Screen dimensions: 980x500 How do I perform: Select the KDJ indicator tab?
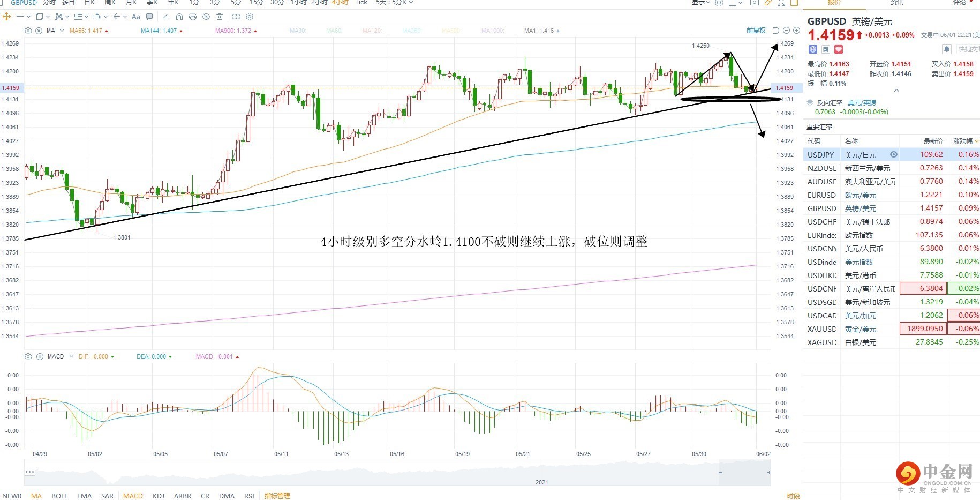(x=159, y=496)
